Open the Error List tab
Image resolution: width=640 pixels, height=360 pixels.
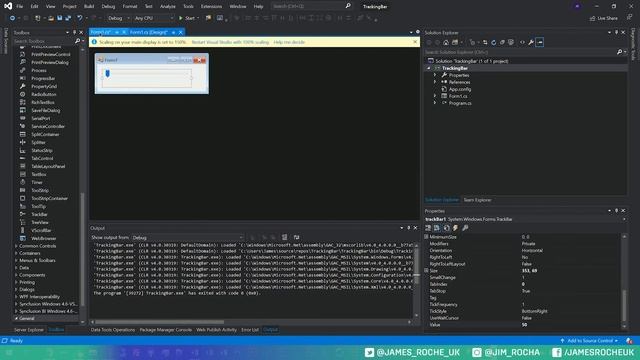[x=250, y=330]
